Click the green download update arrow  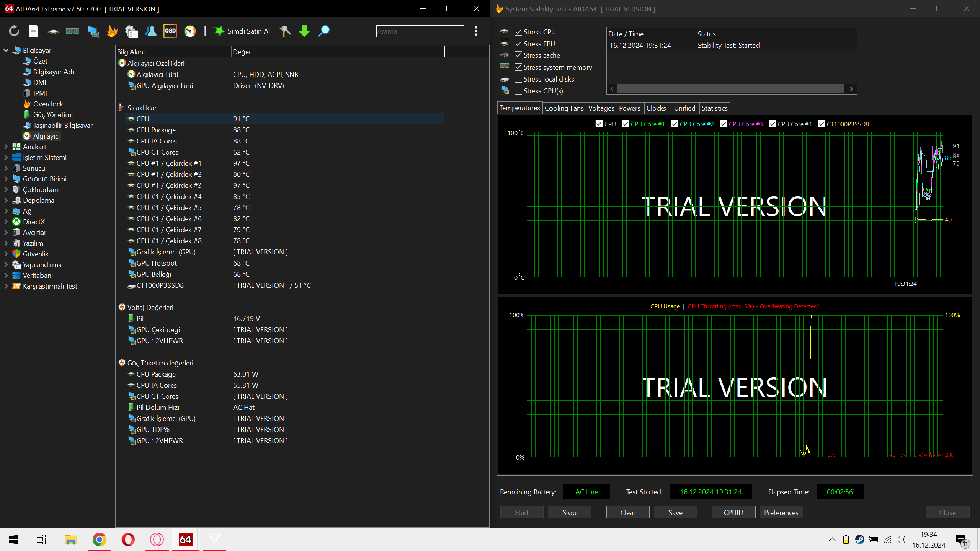pyautogui.click(x=304, y=31)
